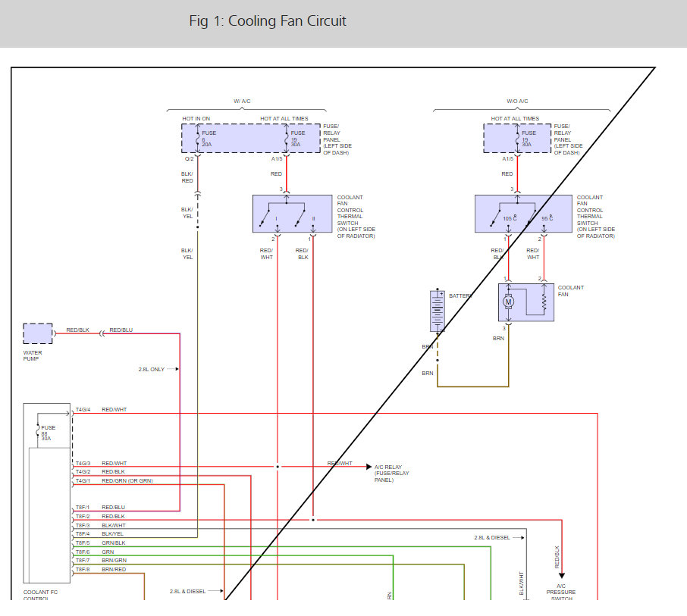This screenshot has height=616, width=687.
Task: Click the "T4G/2" pin label
Action: click(x=83, y=472)
